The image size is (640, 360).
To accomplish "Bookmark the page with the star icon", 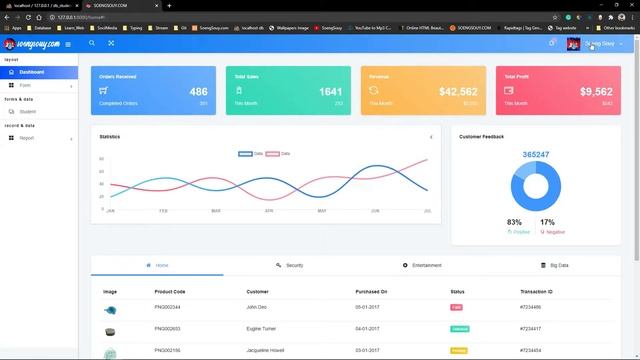I will click(555, 18).
